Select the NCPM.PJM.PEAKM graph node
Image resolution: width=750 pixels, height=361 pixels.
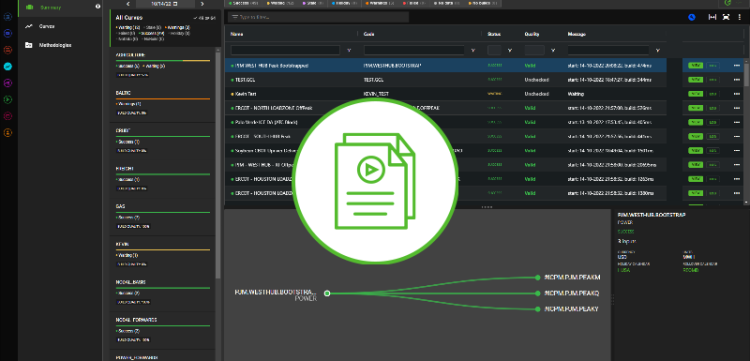pyautogui.click(x=538, y=277)
